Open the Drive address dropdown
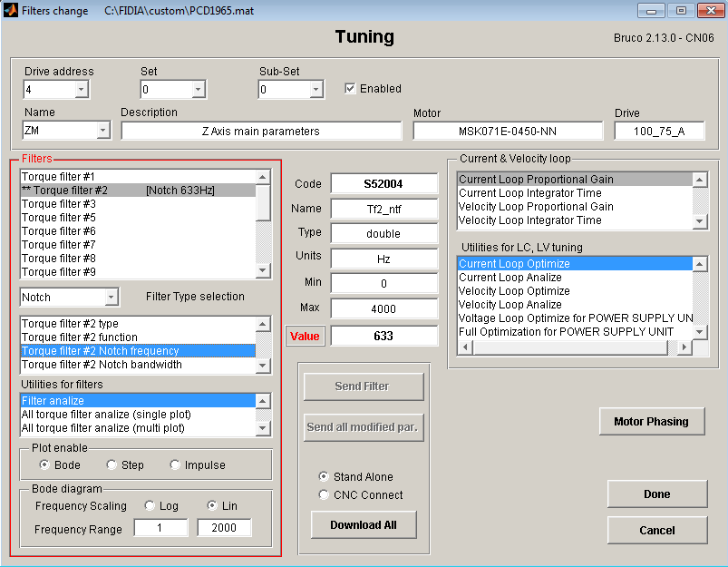 tap(81, 90)
